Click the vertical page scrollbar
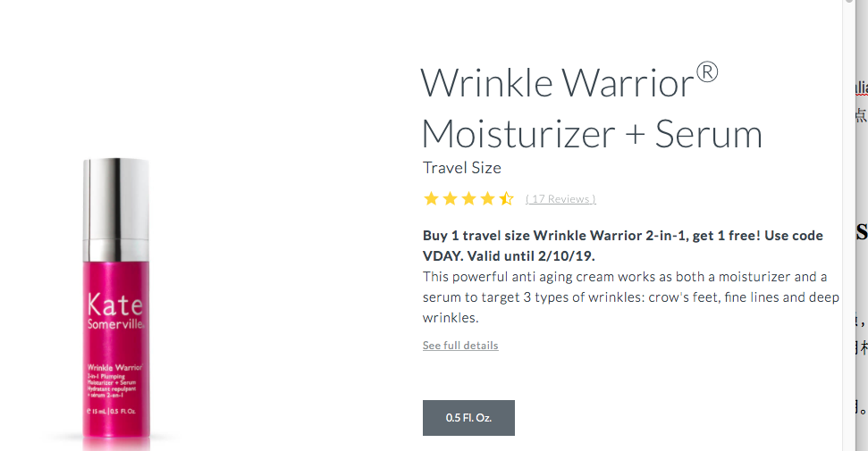Viewport: 868px width, 451px height. point(848,223)
